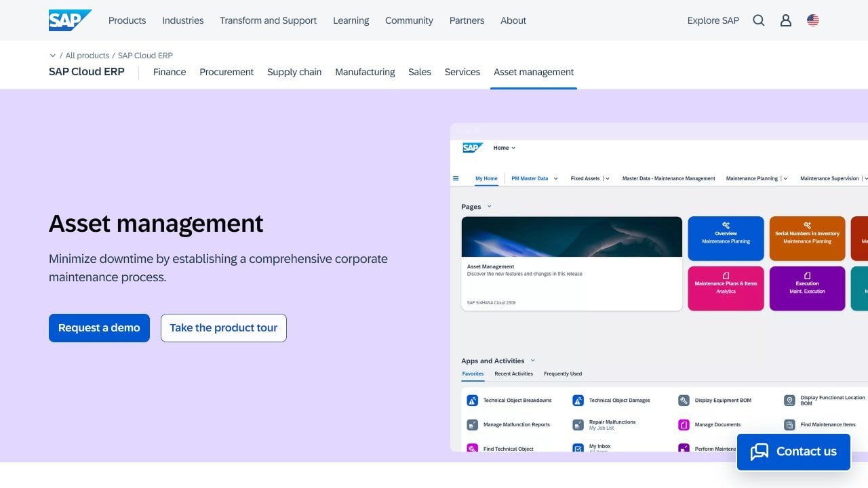
Task: Click the Request a demo button
Action: click(99, 328)
